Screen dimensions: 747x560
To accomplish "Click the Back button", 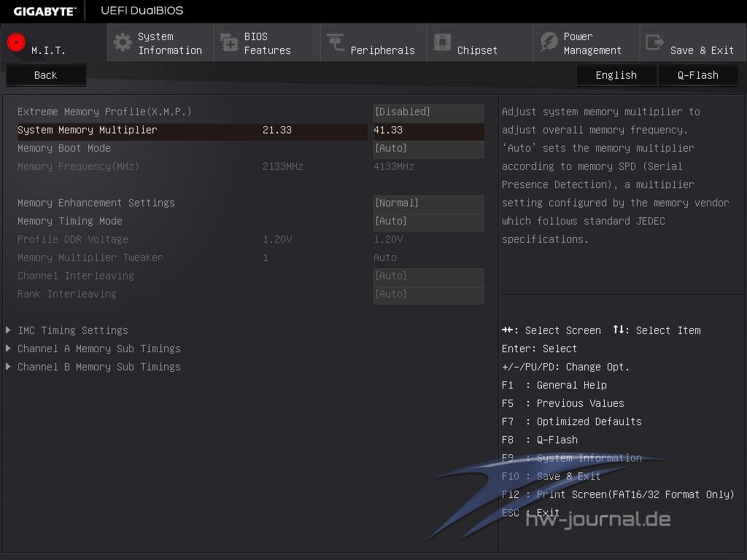I will (x=46, y=75).
